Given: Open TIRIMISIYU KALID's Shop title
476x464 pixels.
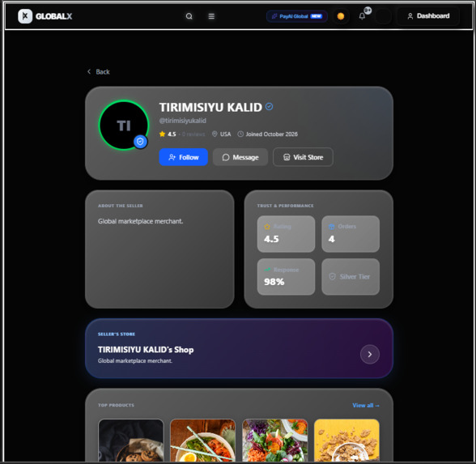Looking at the screenshot, I should tap(146, 350).
